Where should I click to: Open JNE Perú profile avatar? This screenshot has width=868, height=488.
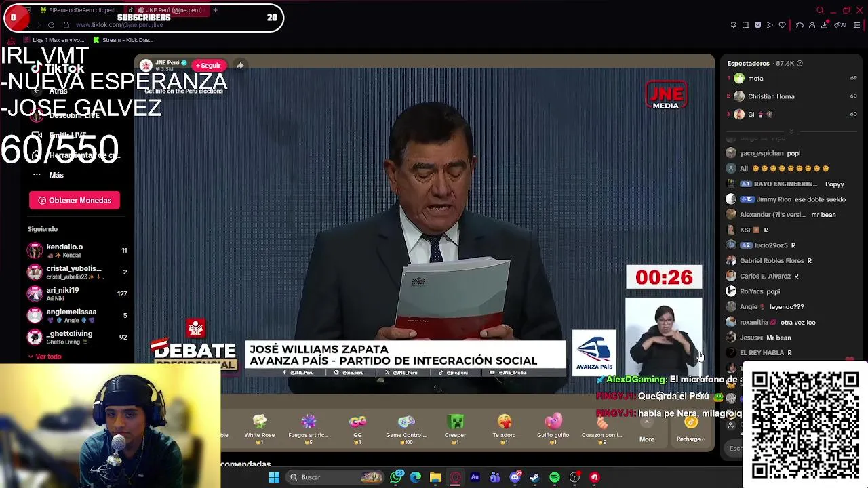coord(146,65)
